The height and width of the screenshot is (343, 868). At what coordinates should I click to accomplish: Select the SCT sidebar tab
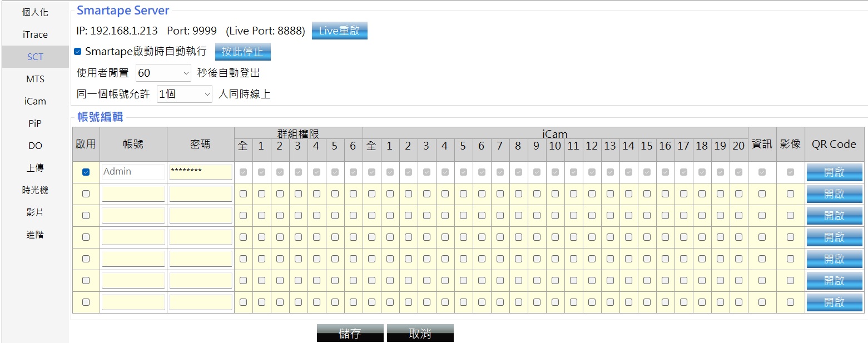[35, 57]
